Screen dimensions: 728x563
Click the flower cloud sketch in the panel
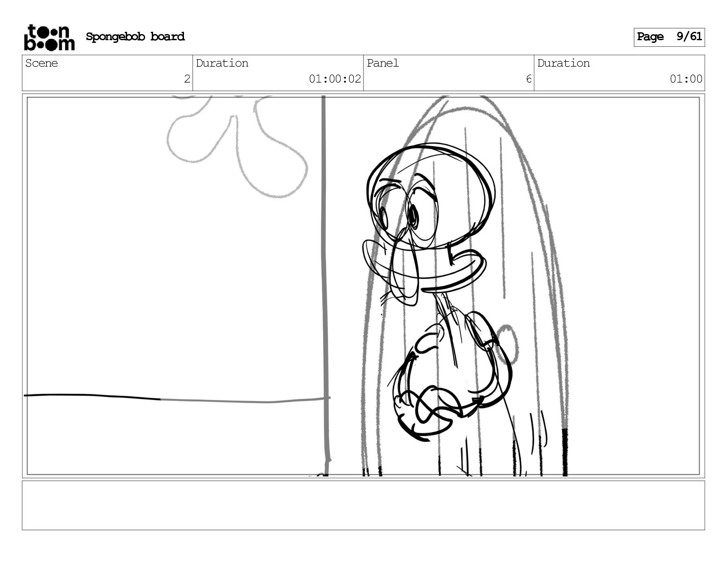coord(237,146)
